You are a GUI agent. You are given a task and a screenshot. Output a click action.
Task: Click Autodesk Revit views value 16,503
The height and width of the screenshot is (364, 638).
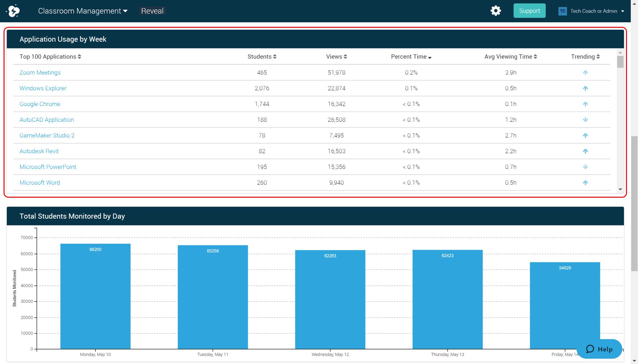tap(336, 151)
